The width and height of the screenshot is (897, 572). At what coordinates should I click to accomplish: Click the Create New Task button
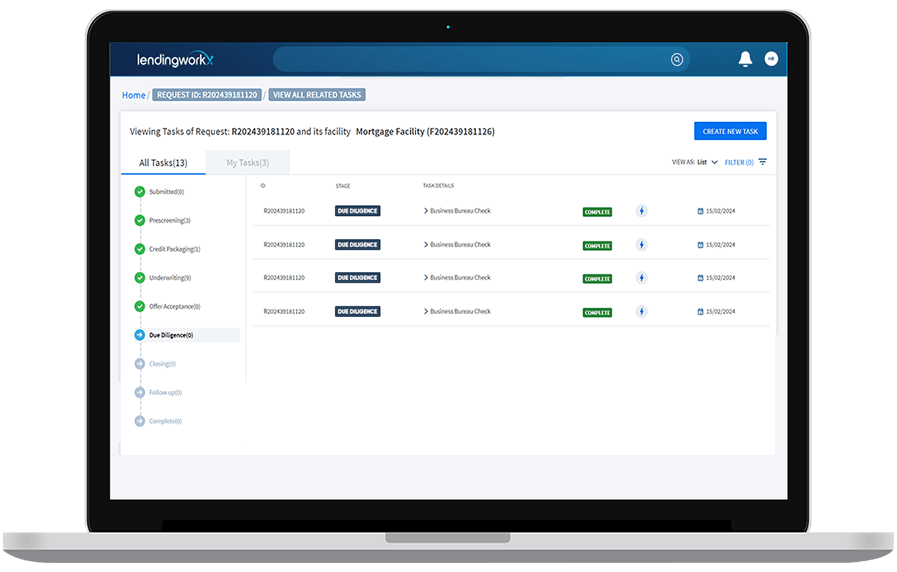click(x=730, y=131)
